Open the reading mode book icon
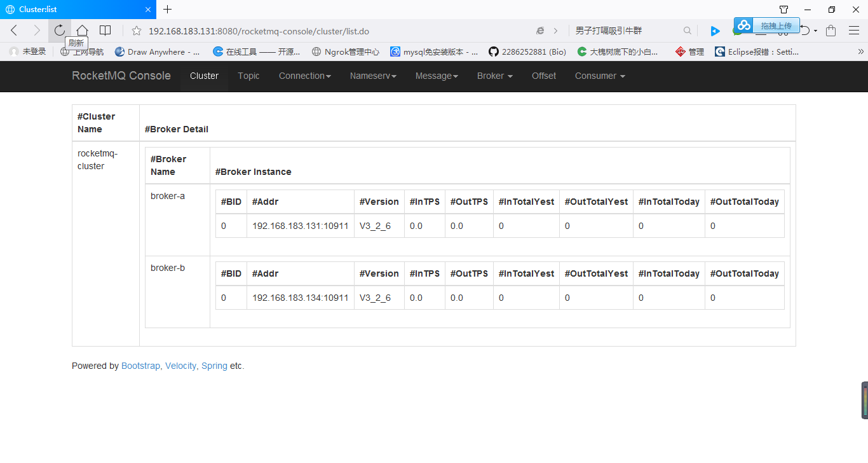Viewport: 868px width, 463px height. pyautogui.click(x=105, y=31)
